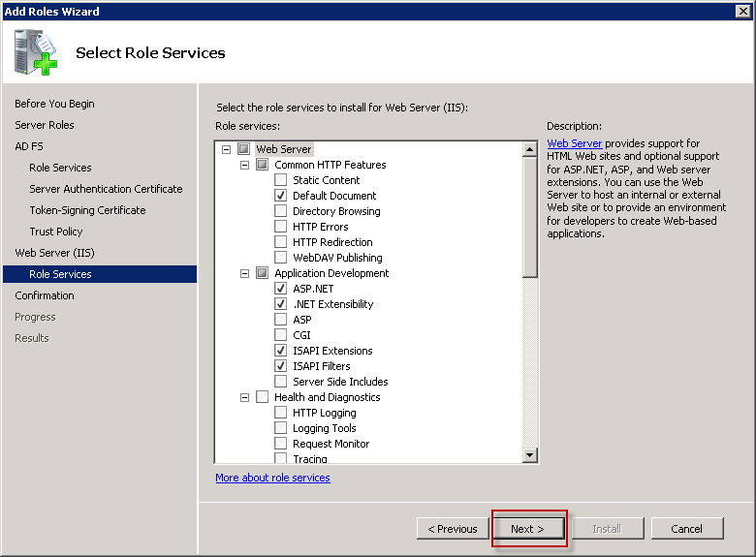Enable HTTP Logging checkbox
Viewport: 756px width, 557px height.
[x=281, y=413]
